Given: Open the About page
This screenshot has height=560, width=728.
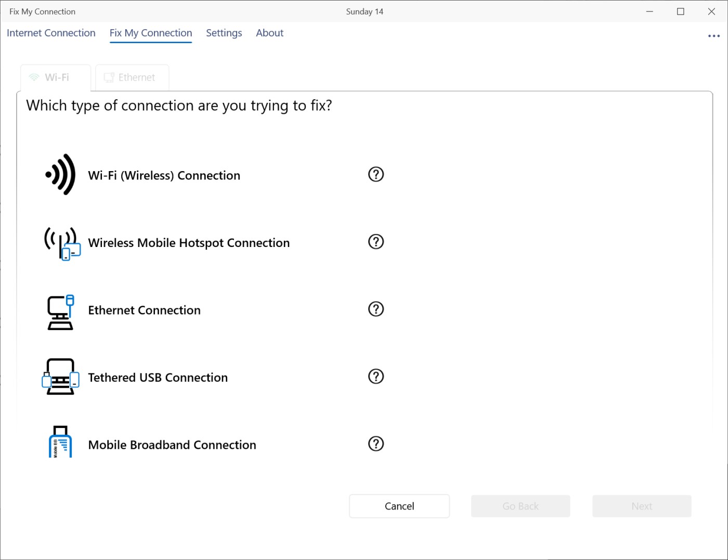Looking at the screenshot, I should 269,33.
